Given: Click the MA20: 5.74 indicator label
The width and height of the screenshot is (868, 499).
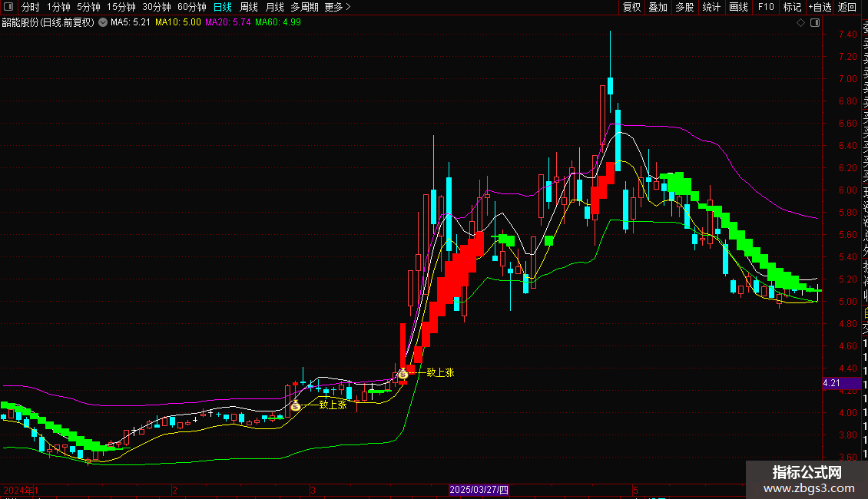Looking at the screenshot, I should point(228,23).
